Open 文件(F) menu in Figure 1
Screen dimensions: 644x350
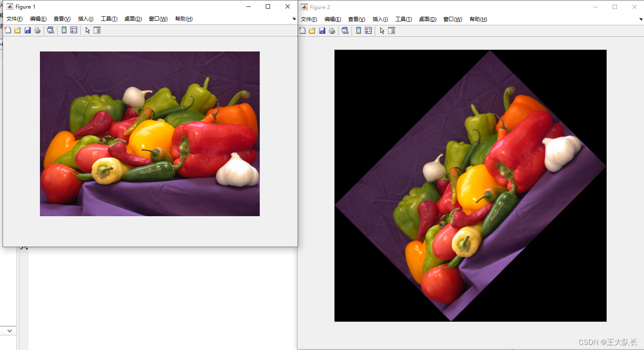pyautogui.click(x=14, y=19)
